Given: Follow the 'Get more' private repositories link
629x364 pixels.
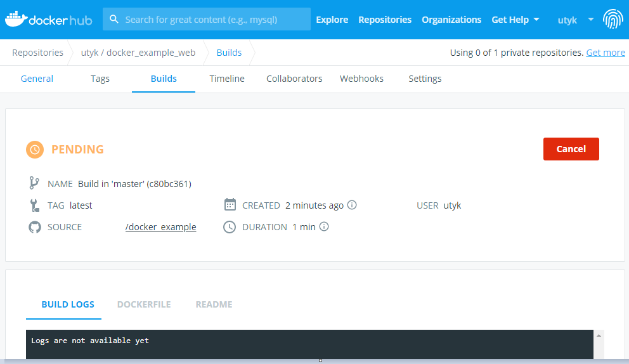Looking at the screenshot, I should tap(606, 53).
